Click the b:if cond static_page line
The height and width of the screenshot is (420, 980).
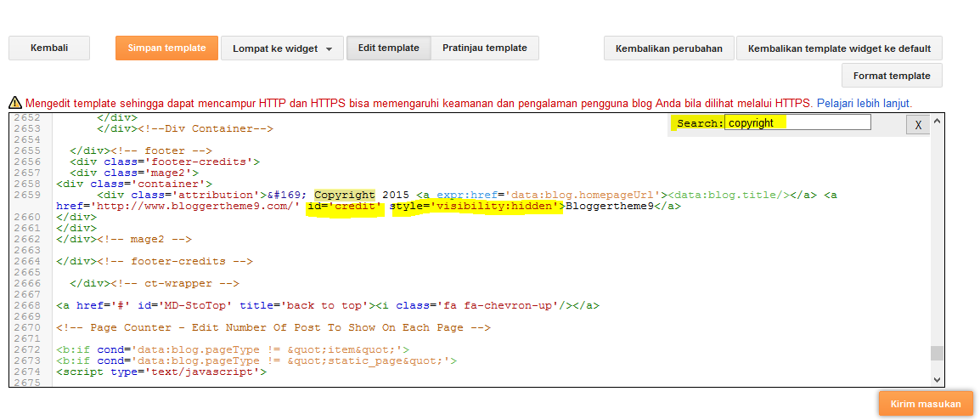tap(256, 360)
